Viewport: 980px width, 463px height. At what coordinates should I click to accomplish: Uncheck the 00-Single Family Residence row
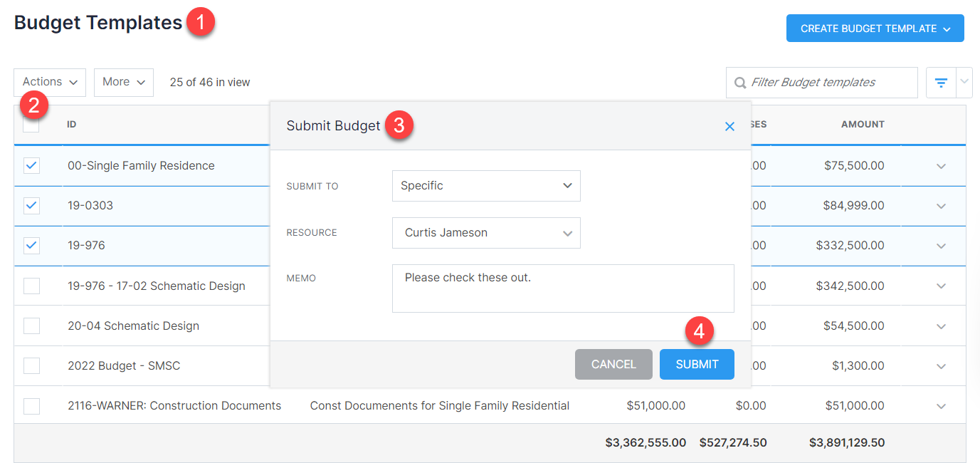(31, 165)
